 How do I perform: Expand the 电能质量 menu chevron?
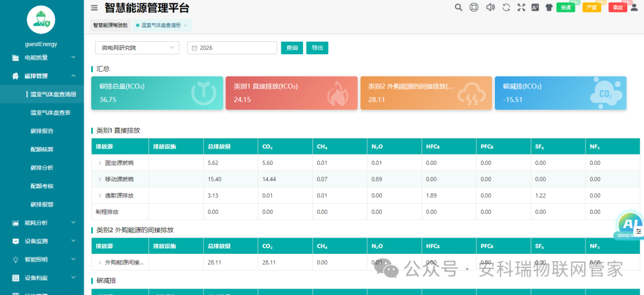[x=73, y=57]
